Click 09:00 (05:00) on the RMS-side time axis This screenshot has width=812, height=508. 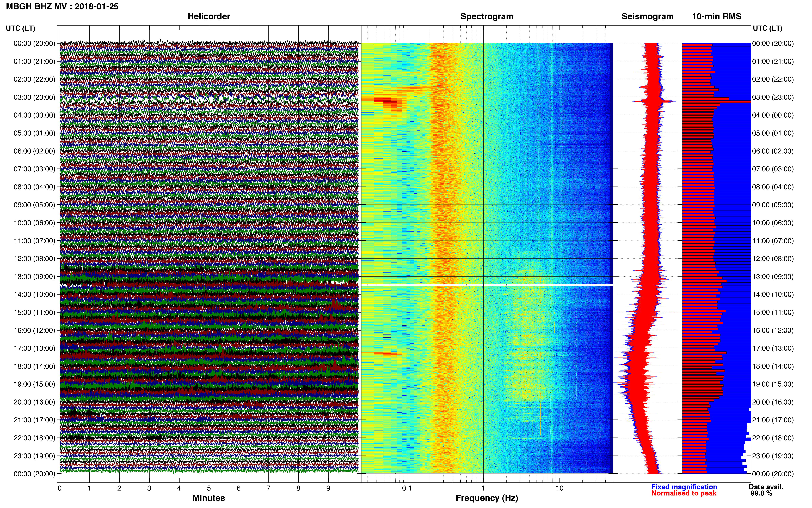(x=773, y=205)
